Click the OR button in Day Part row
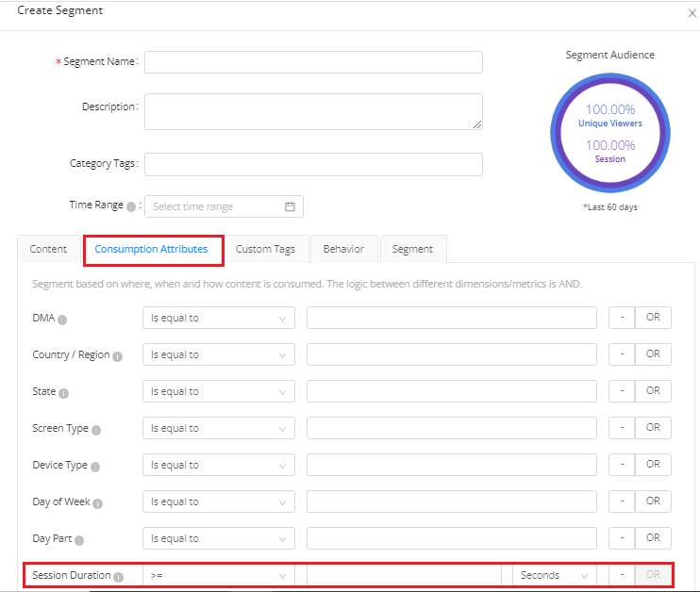 [653, 538]
